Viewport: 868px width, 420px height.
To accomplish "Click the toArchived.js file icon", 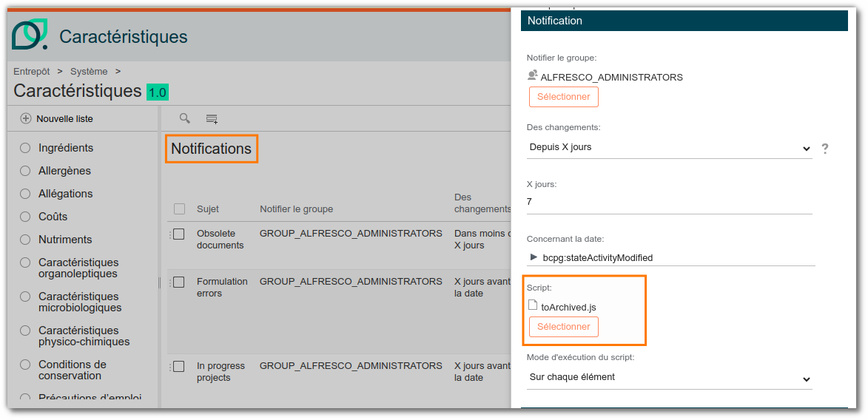I will click(x=533, y=305).
